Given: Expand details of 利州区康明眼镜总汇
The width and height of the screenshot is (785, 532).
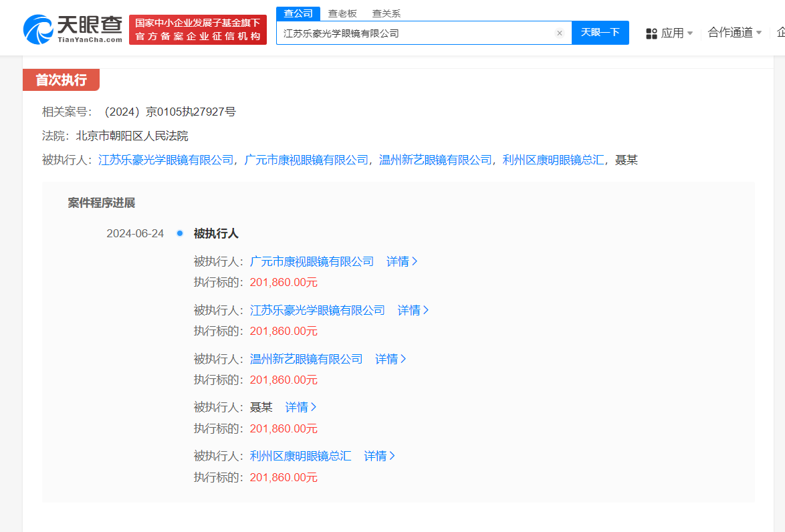Looking at the screenshot, I should (379, 456).
